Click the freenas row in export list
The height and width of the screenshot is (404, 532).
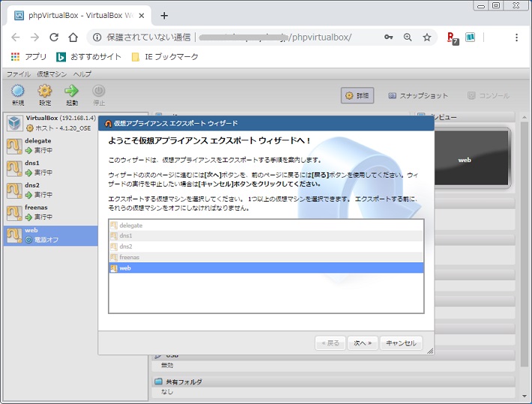pyautogui.click(x=266, y=257)
